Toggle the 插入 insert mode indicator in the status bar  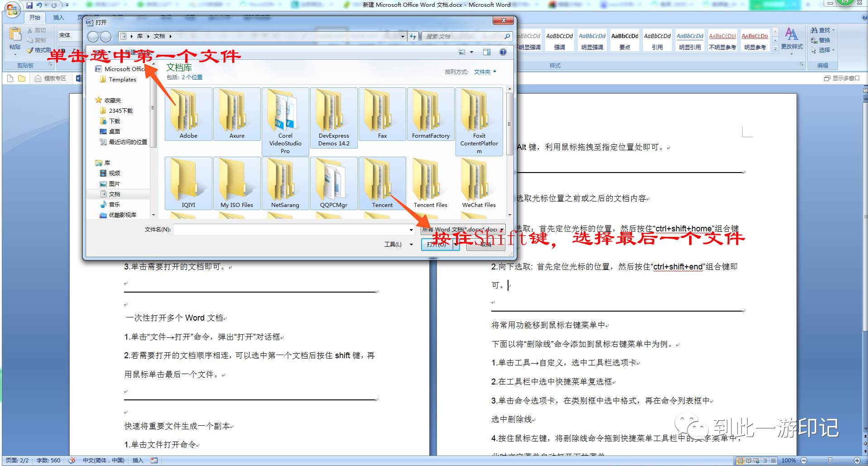tap(138, 460)
